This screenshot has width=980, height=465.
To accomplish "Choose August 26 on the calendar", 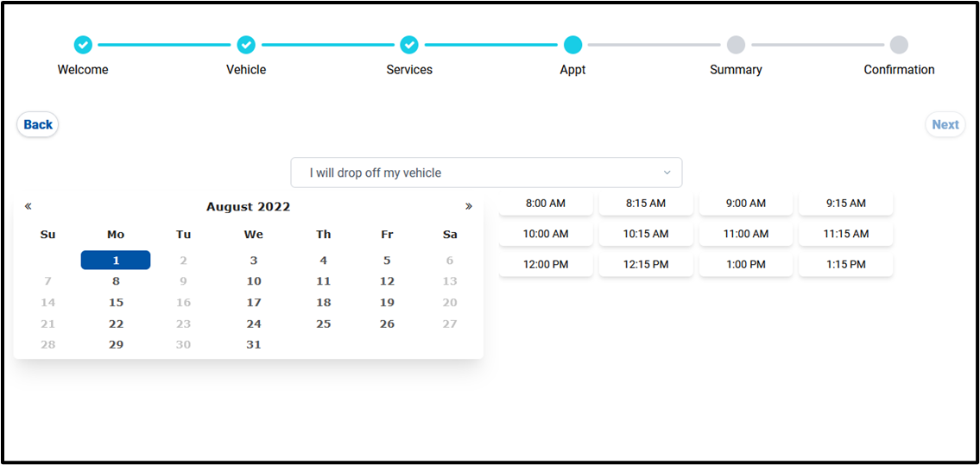I will click(x=387, y=324).
